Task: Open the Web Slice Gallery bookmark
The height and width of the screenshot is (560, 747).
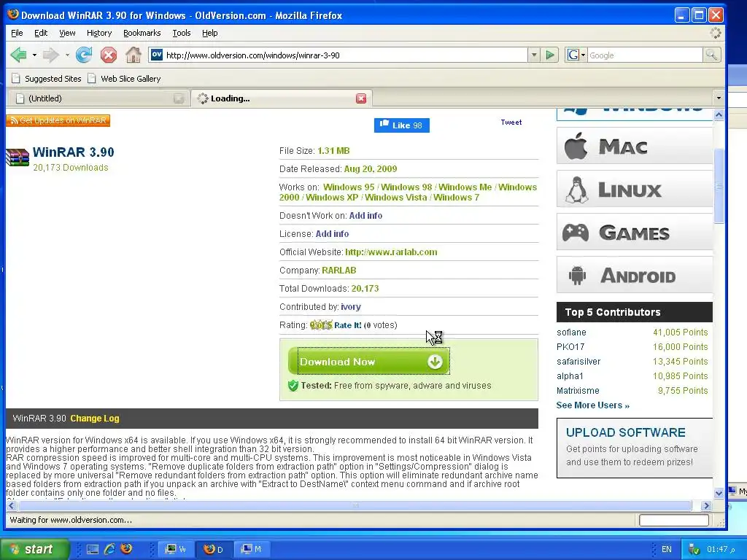Action: tap(124, 79)
